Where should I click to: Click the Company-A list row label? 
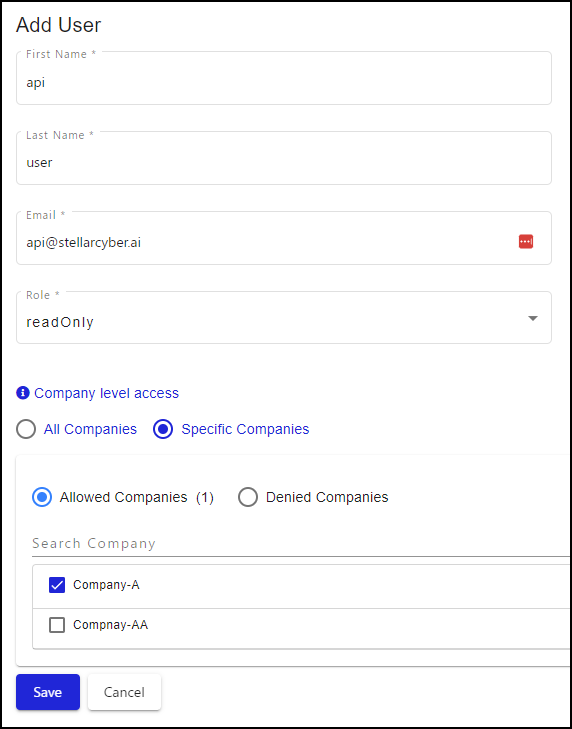106,585
